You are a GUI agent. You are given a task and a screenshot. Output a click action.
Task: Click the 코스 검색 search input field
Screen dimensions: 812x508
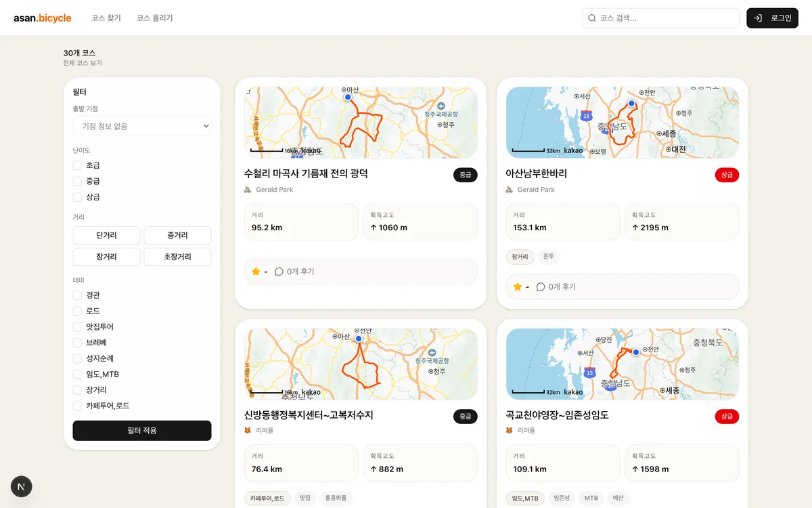[x=661, y=18]
